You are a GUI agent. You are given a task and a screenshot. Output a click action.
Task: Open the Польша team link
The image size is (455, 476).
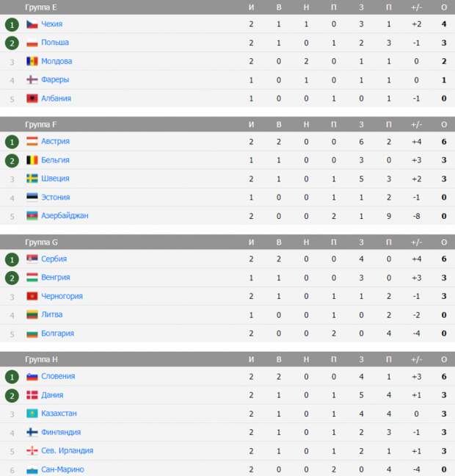pyautogui.click(x=55, y=43)
